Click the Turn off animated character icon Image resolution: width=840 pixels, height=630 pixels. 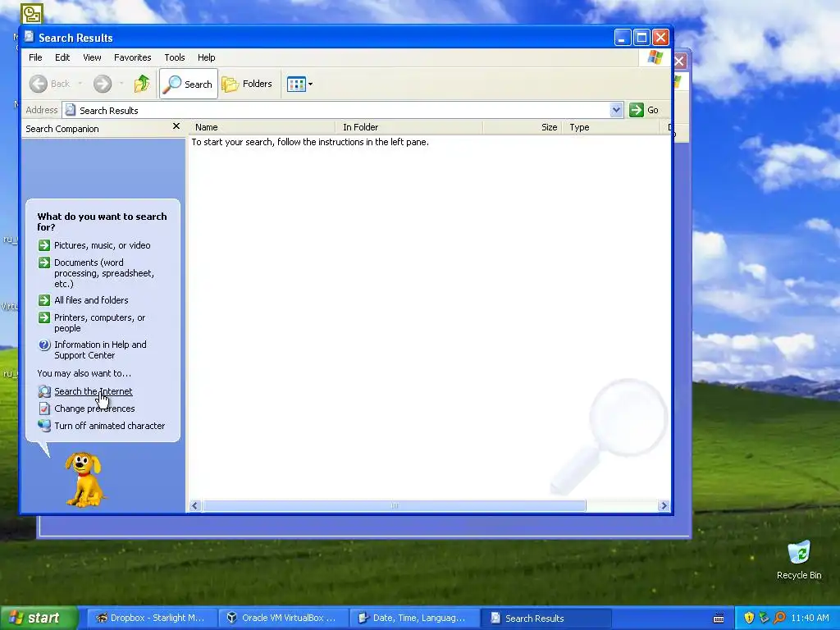(44, 426)
